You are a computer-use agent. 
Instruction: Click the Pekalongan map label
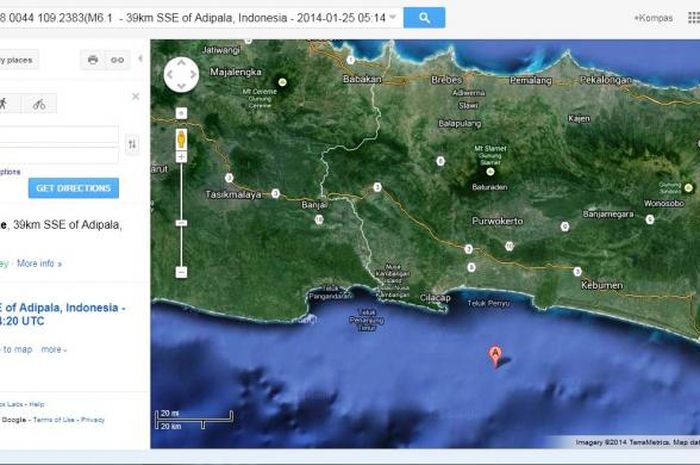606,80
